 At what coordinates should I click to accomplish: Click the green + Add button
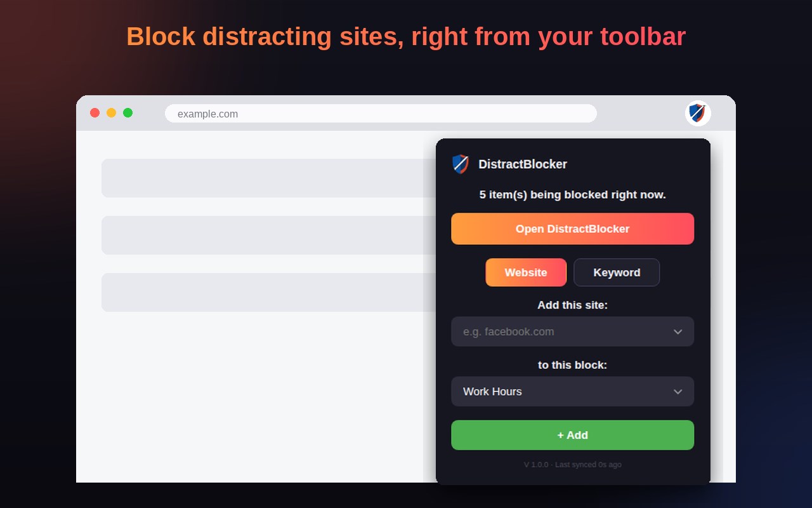pyautogui.click(x=572, y=435)
